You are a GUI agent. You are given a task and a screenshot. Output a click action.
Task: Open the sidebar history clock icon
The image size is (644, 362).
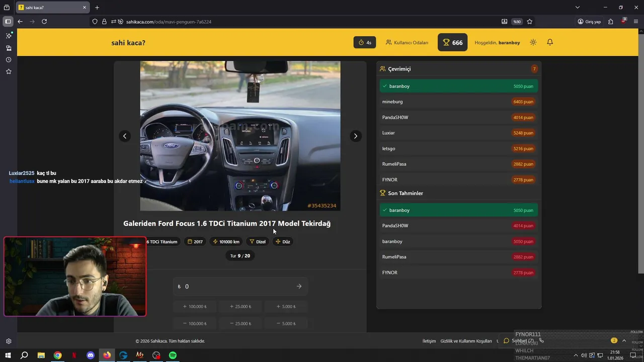[9, 60]
